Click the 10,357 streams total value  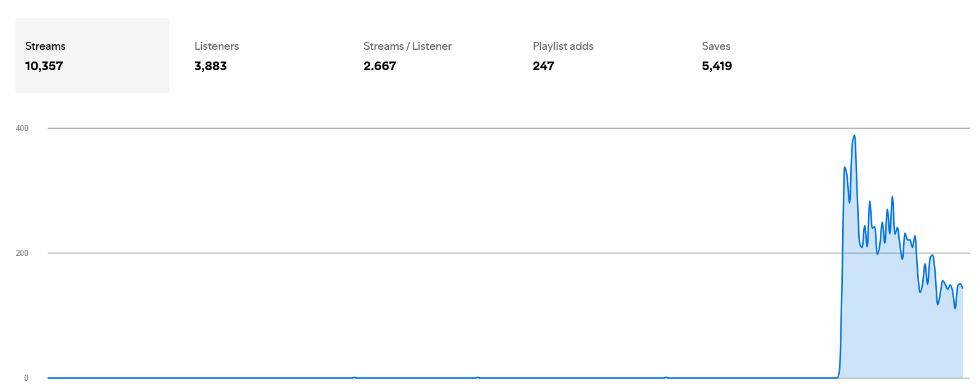(44, 66)
